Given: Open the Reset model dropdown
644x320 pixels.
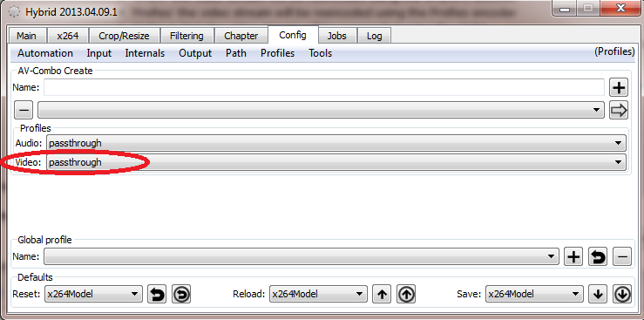Looking at the screenshot, I should 93,294.
